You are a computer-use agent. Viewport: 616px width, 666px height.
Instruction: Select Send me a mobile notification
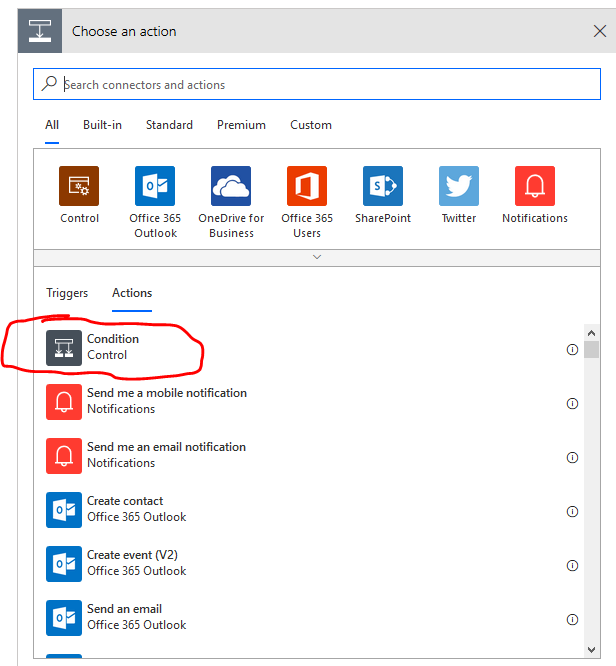167,393
